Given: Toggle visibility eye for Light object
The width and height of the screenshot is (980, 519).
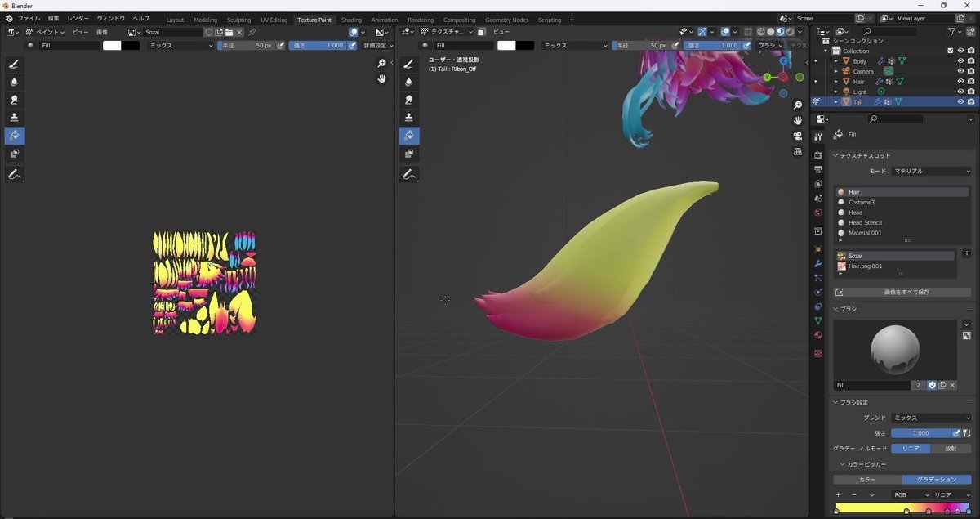Looking at the screenshot, I should point(960,92).
